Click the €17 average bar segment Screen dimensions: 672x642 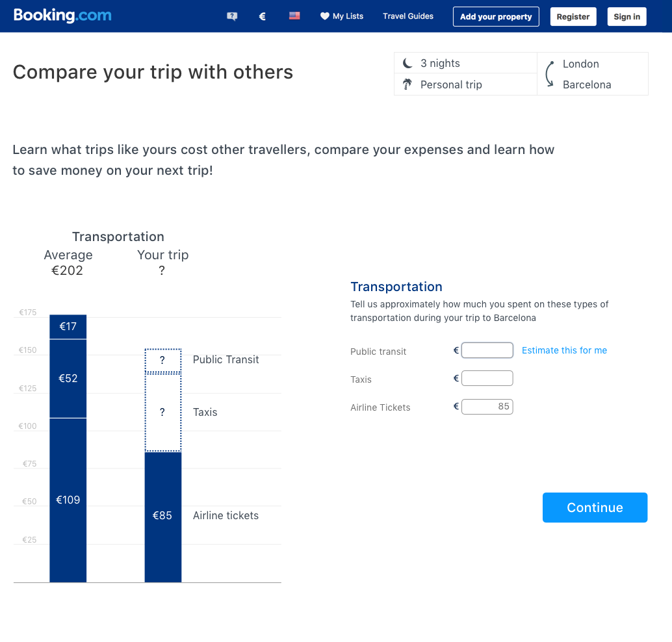(x=68, y=327)
